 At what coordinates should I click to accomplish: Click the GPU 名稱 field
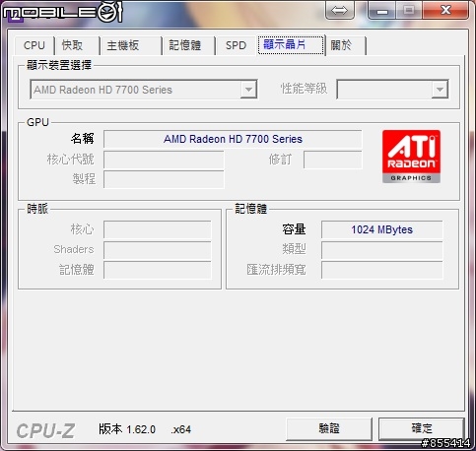click(233, 139)
